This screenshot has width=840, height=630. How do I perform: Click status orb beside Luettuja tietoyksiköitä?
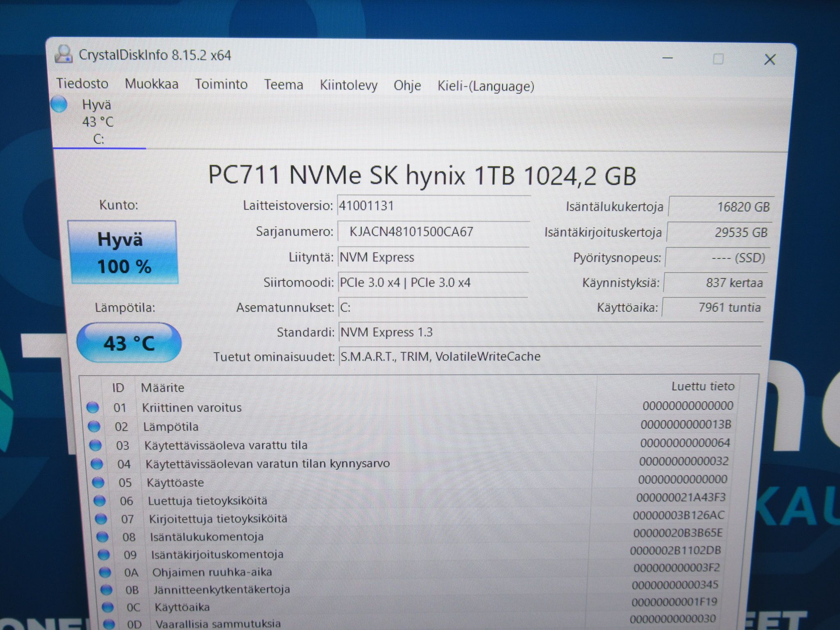[x=99, y=500]
